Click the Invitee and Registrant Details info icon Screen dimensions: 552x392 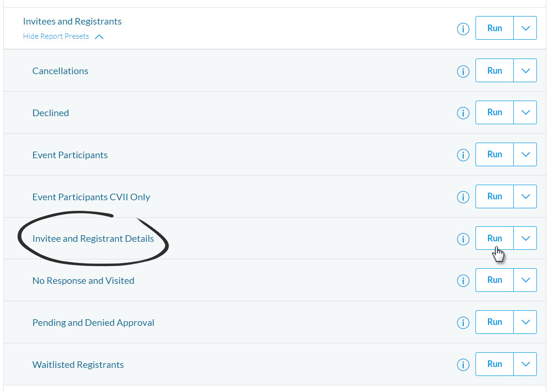coord(463,239)
